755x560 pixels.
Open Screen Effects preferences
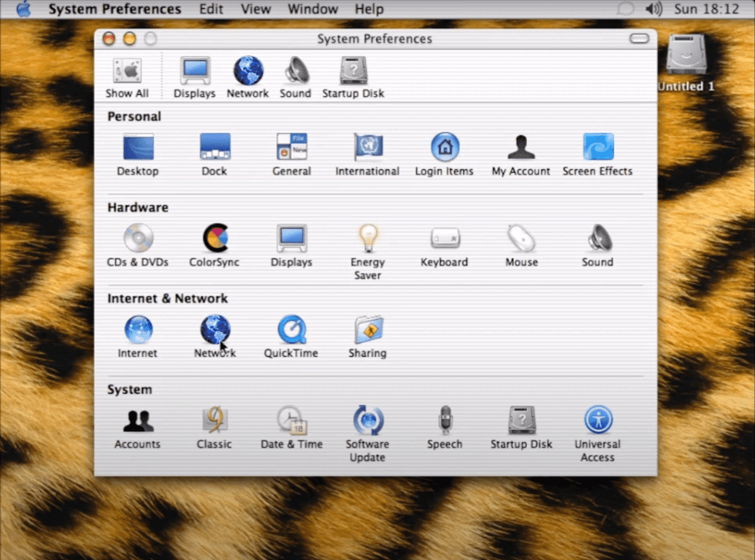tap(598, 148)
